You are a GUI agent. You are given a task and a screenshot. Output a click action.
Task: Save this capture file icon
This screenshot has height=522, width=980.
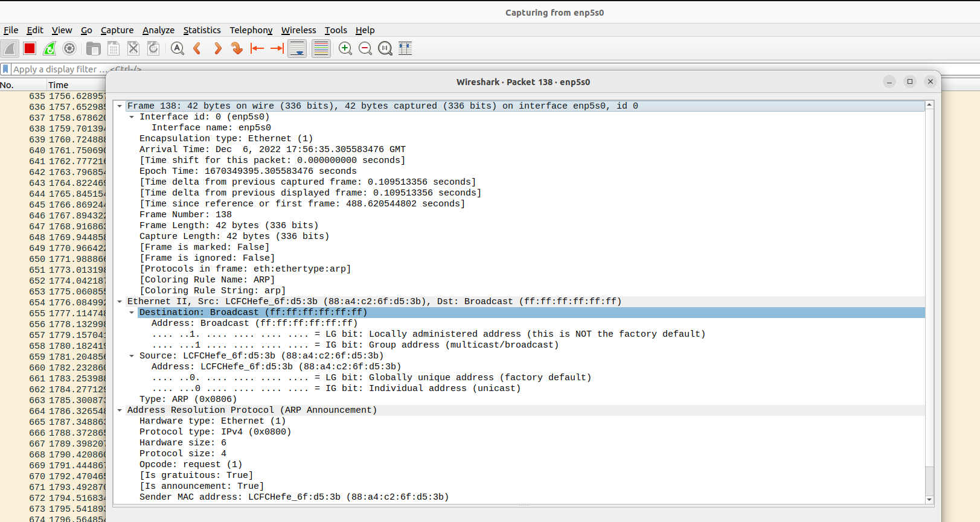(114, 49)
